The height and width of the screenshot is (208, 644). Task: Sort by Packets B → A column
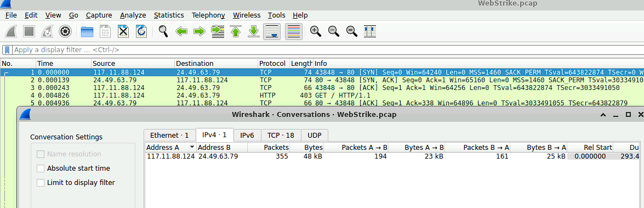(477, 147)
